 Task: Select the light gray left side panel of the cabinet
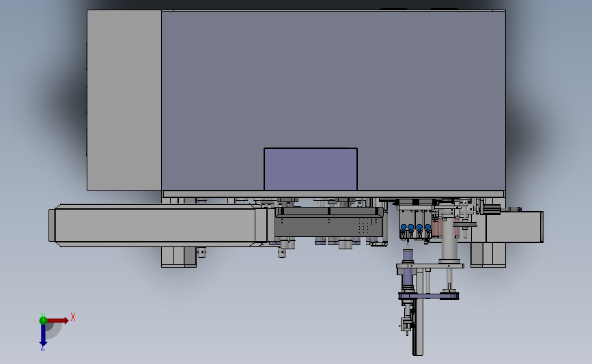(x=124, y=100)
